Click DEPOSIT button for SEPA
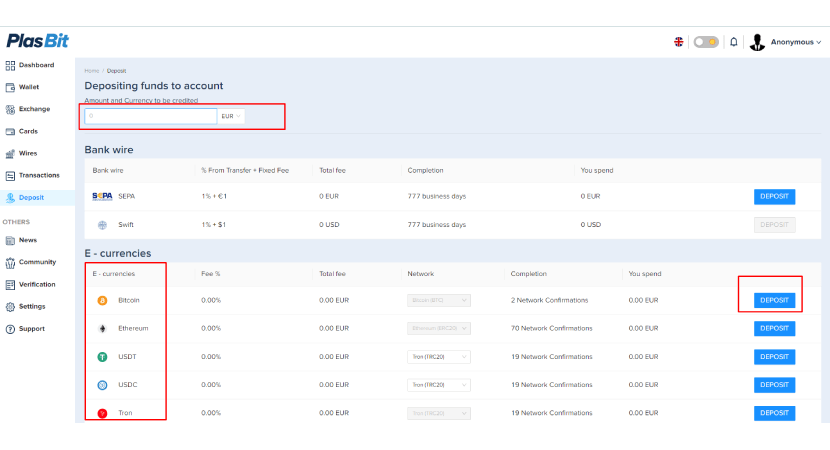 coord(774,196)
